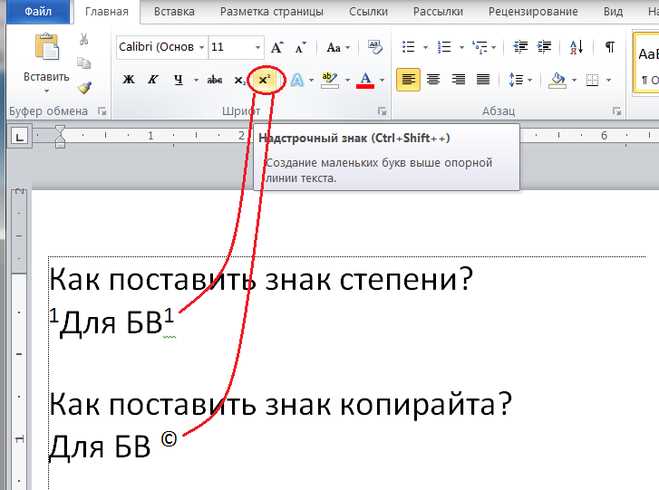Open Абзац group dialog launcher
The height and width of the screenshot is (490, 659).
[617, 111]
